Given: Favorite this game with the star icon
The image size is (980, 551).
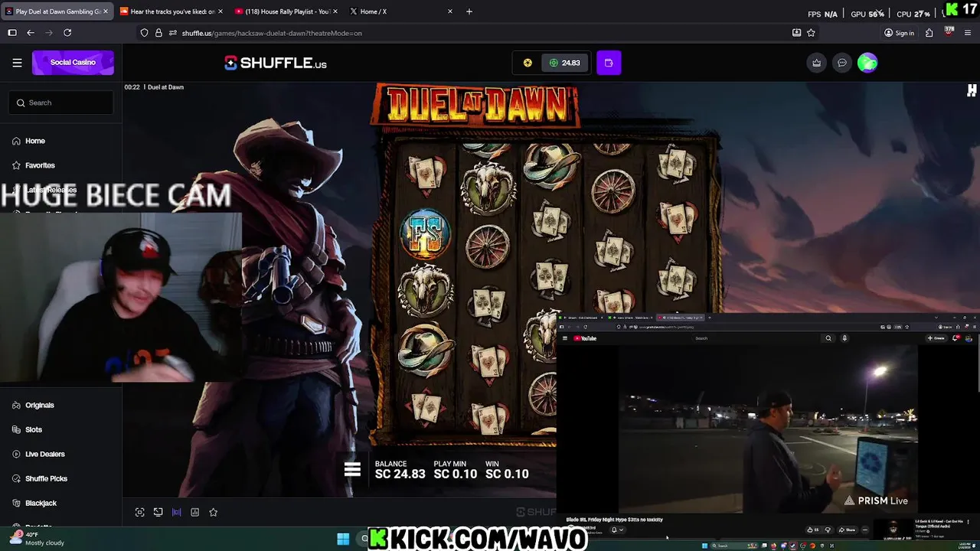Looking at the screenshot, I should 214,512.
